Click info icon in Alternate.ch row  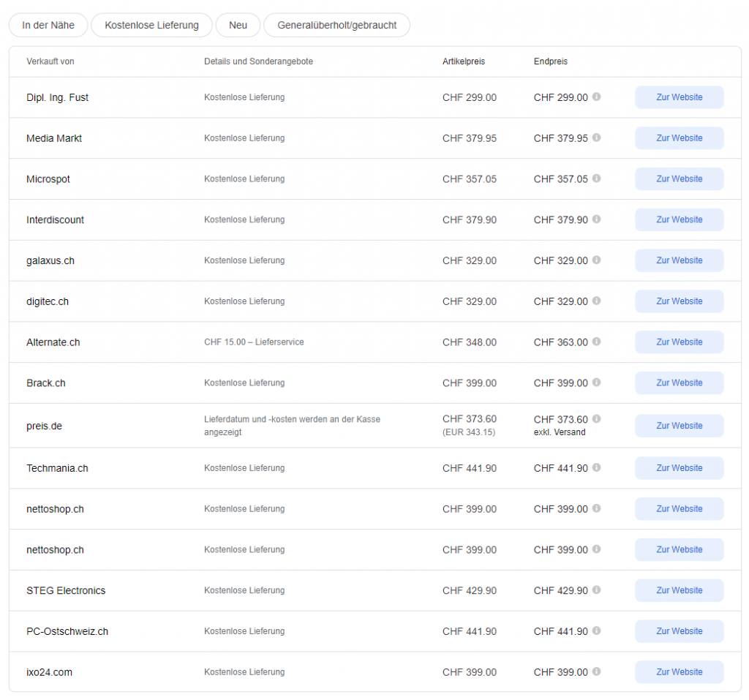(596, 342)
